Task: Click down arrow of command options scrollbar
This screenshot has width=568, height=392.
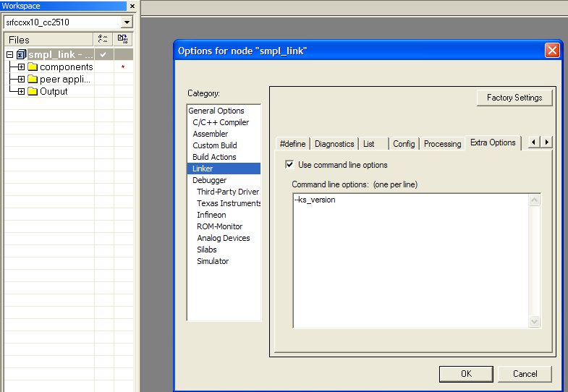Action: click(534, 321)
